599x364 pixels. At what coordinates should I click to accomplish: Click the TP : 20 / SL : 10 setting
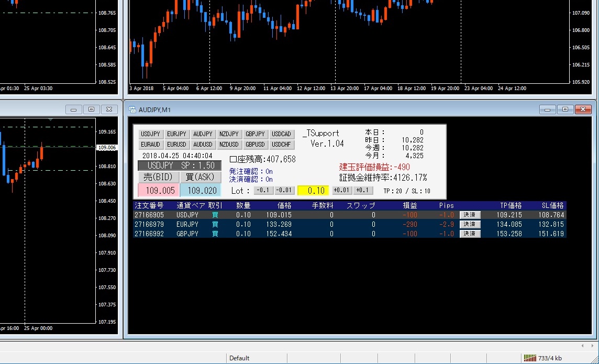click(407, 191)
